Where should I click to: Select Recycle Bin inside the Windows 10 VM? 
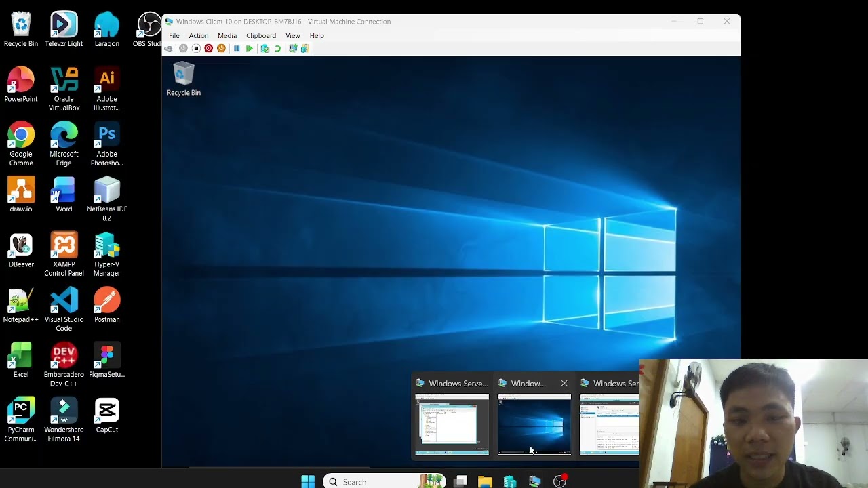click(184, 79)
